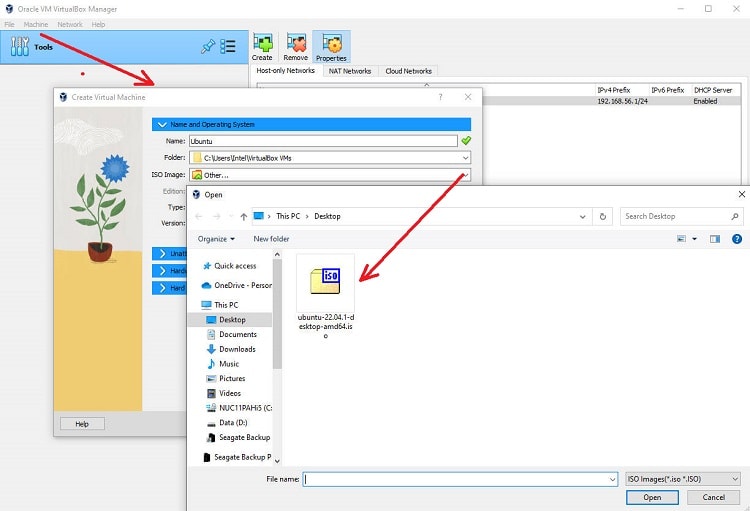Click the pin icon beside Tools
This screenshot has height=511, width=750.
(x=208, y=46)
